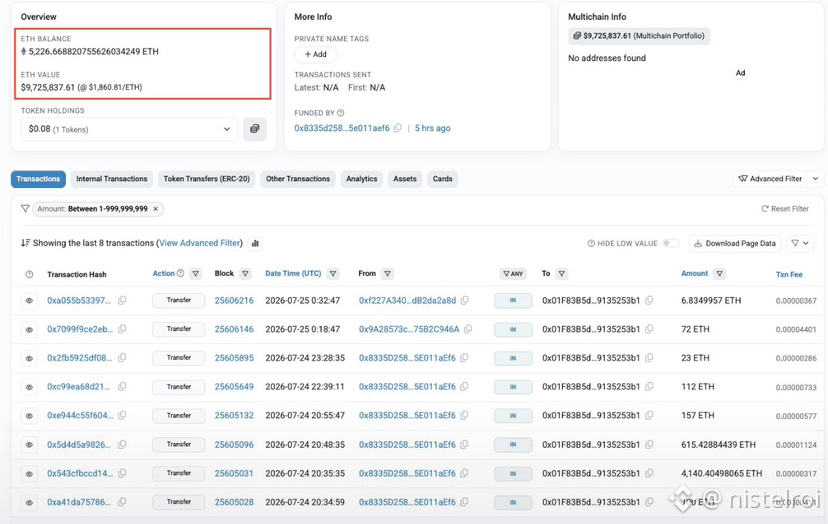Open the Amount column filter dropdown
This screenshot has height=524, width=828.
[x=720, y=274]
